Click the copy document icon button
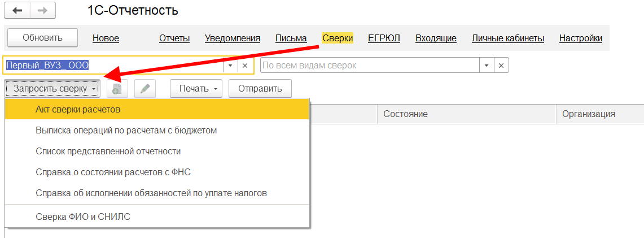Screen dimensions: 644x238 tap(117, 89)
